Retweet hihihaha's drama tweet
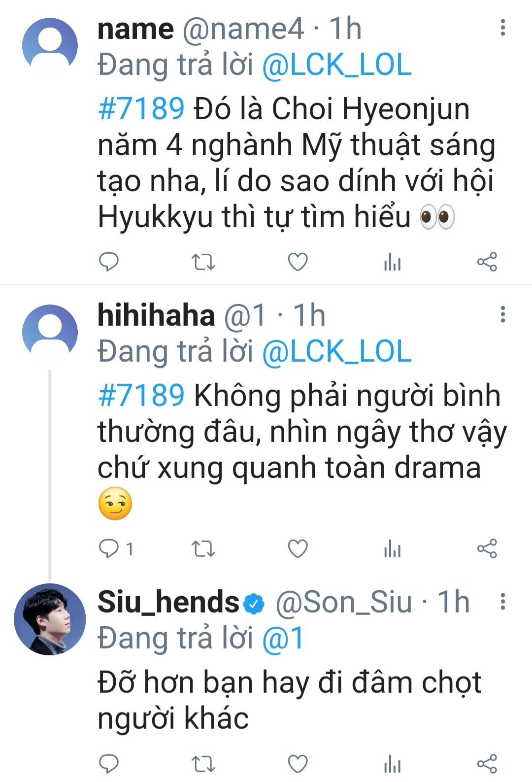This screenshot has height=782, width=532. click(203, 548)
